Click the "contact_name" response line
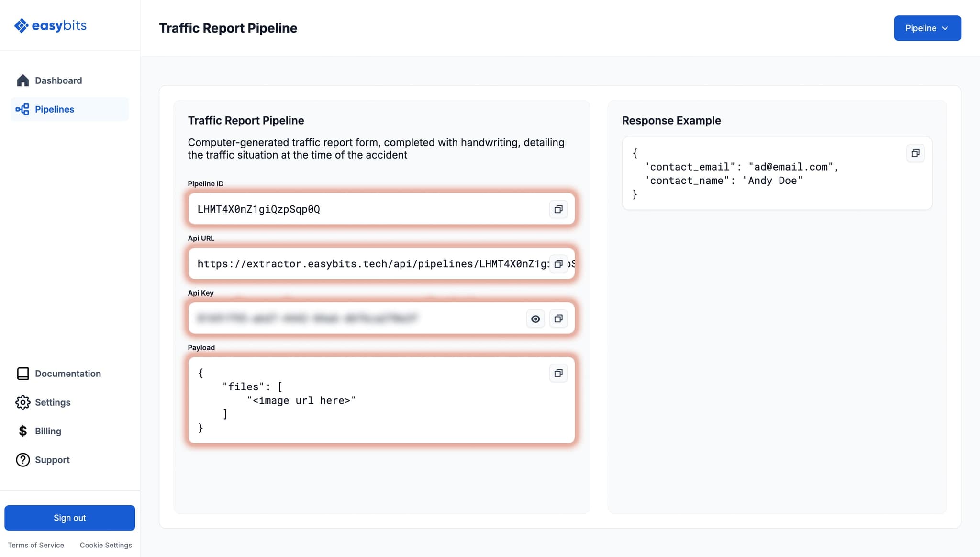 point(723,181)
